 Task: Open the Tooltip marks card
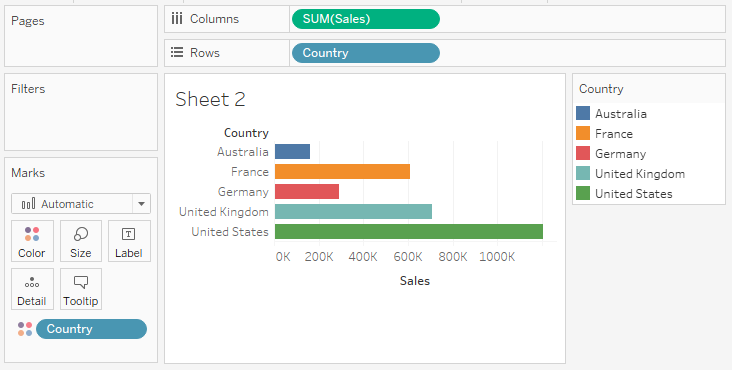pyautogui.click(x=81, y=289)
